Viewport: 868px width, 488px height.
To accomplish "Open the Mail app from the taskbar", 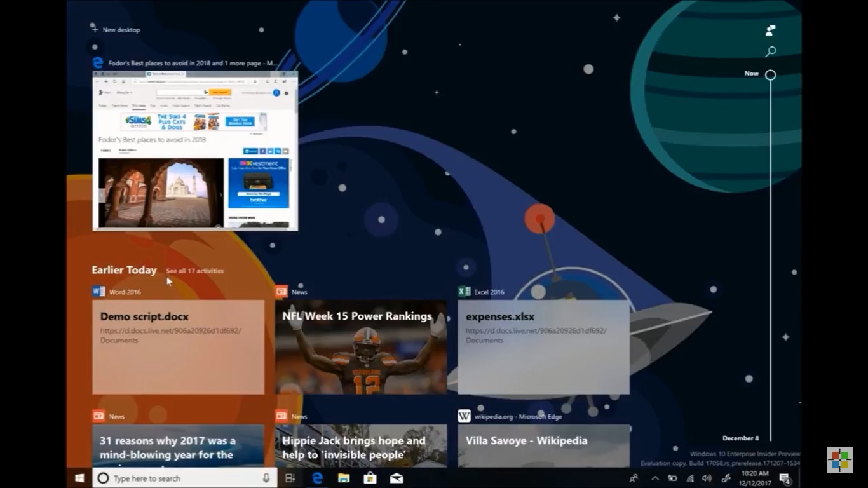I will tap(397, 478).
